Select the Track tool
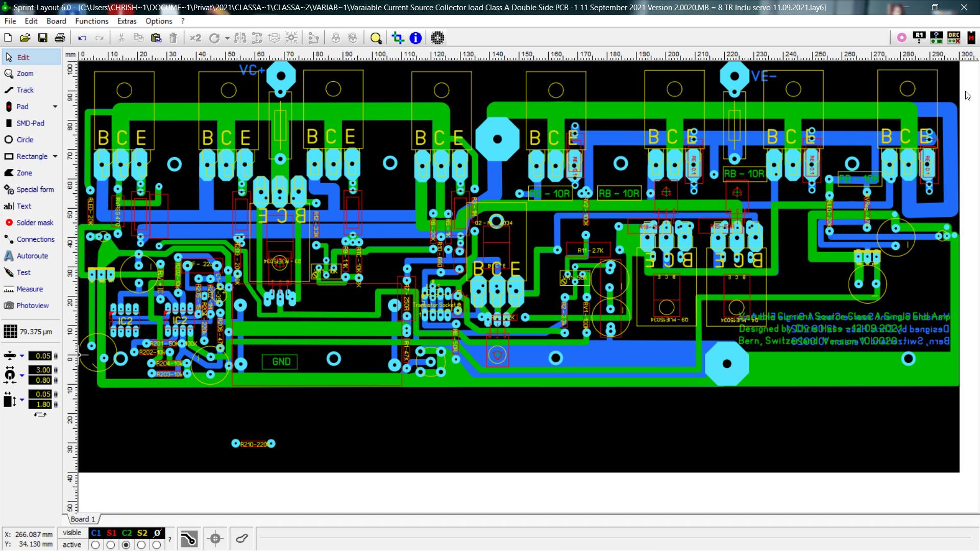 coord(31,90)
